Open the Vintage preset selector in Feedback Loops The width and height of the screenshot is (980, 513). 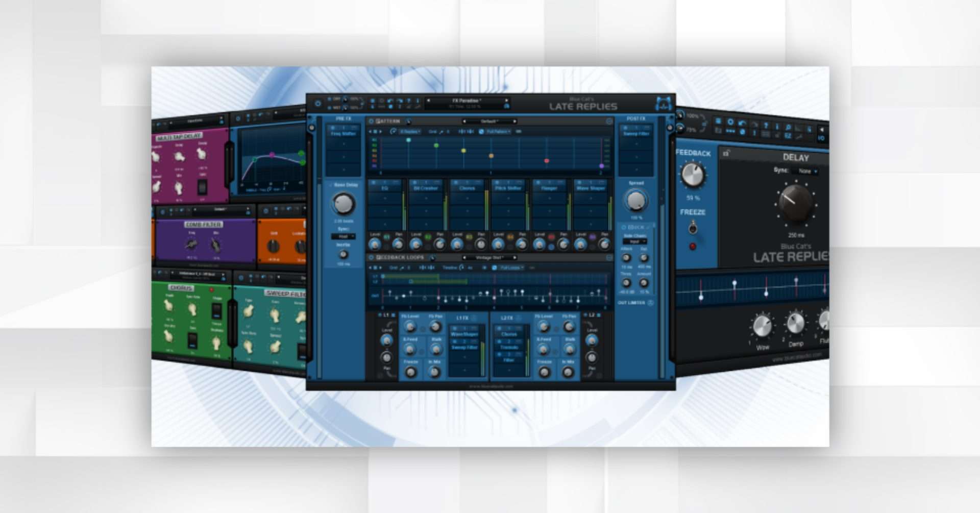pos(489,258)
